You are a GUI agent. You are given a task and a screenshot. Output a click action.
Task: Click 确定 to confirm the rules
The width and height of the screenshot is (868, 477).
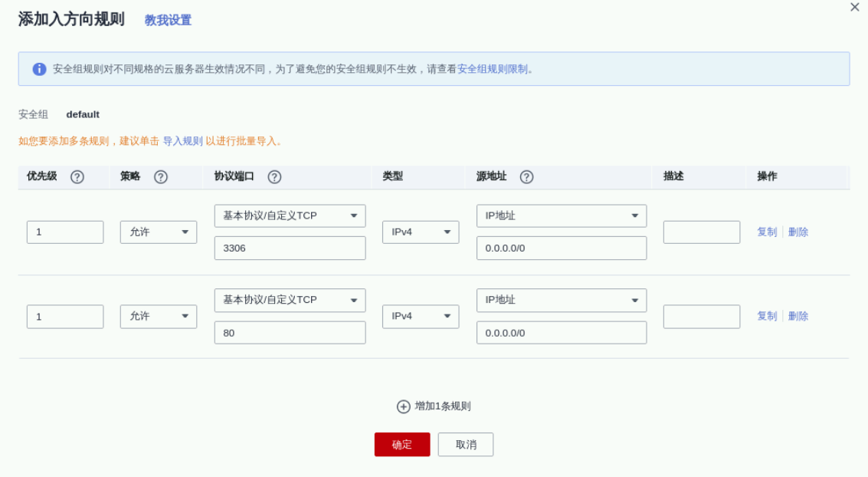pos(402,445)
